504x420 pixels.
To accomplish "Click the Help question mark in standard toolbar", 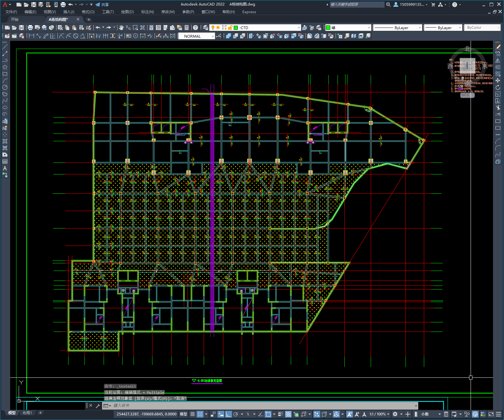I will coord(195,28).
